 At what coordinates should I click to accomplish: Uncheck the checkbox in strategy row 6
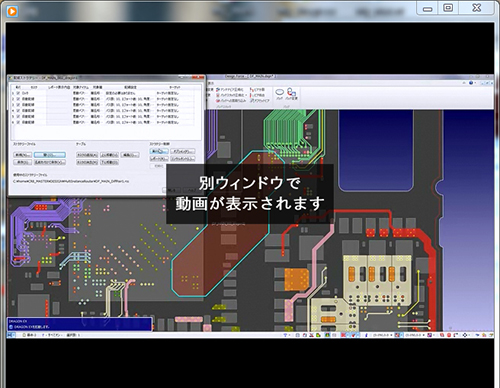pos(18,122)
